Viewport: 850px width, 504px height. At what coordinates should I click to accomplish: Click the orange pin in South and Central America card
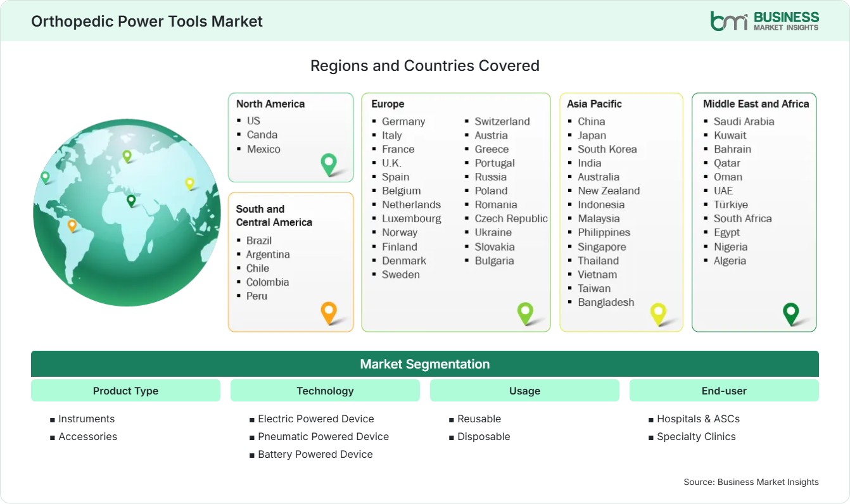(x=329, y=313)
